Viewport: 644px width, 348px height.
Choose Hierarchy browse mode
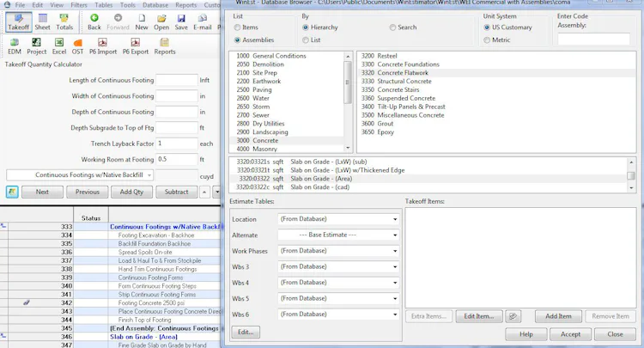point(306,27)
